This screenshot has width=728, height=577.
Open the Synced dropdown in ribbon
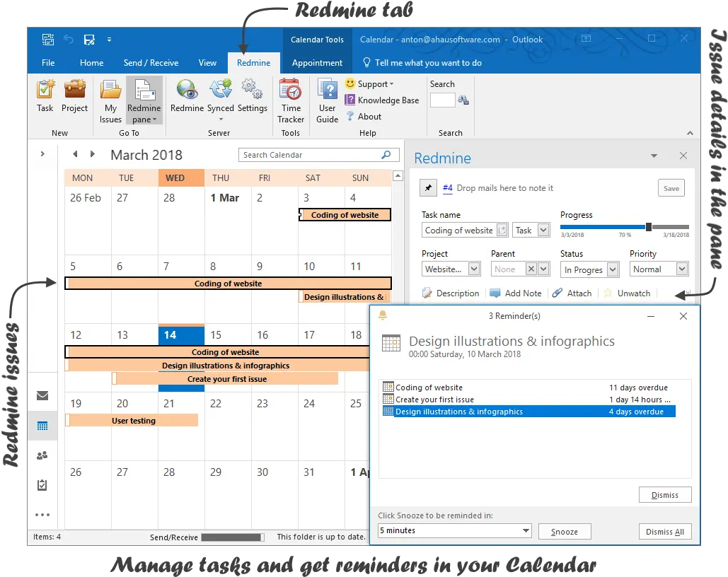221,100
